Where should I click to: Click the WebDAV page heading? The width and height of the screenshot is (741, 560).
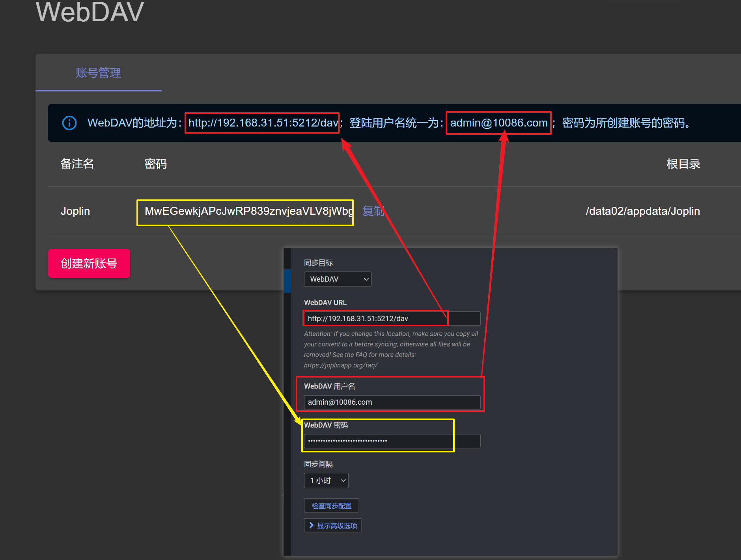(x=90, y=12)
